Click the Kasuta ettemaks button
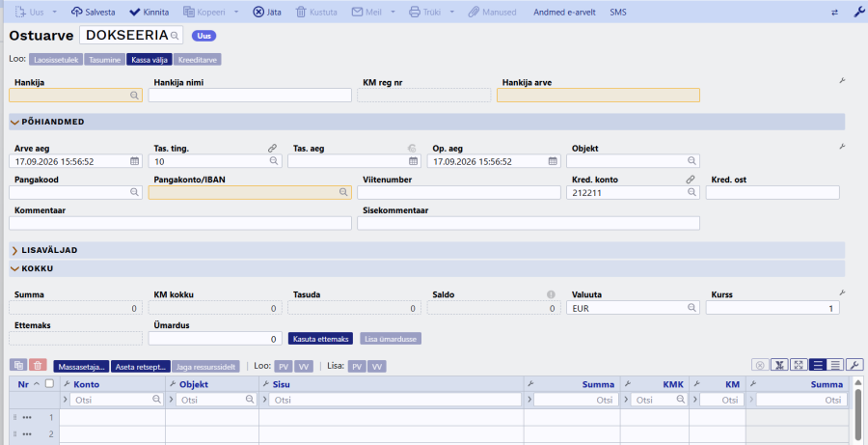 pos(320,339)
